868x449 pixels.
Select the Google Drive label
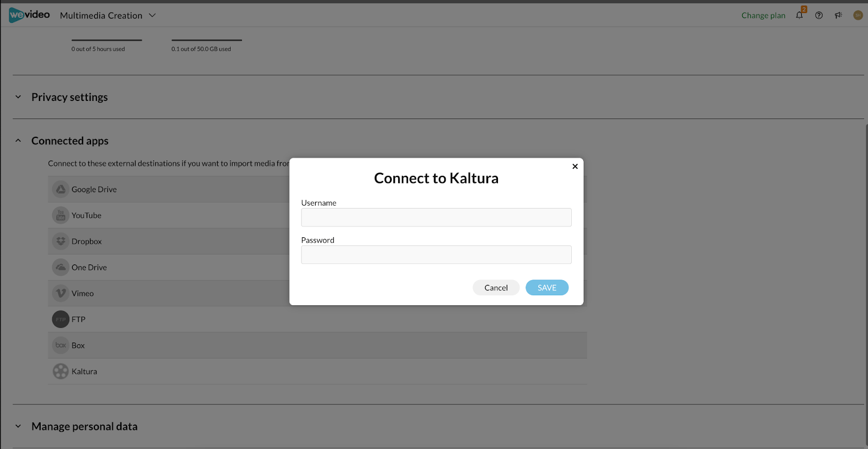click(x=94, y=189)
